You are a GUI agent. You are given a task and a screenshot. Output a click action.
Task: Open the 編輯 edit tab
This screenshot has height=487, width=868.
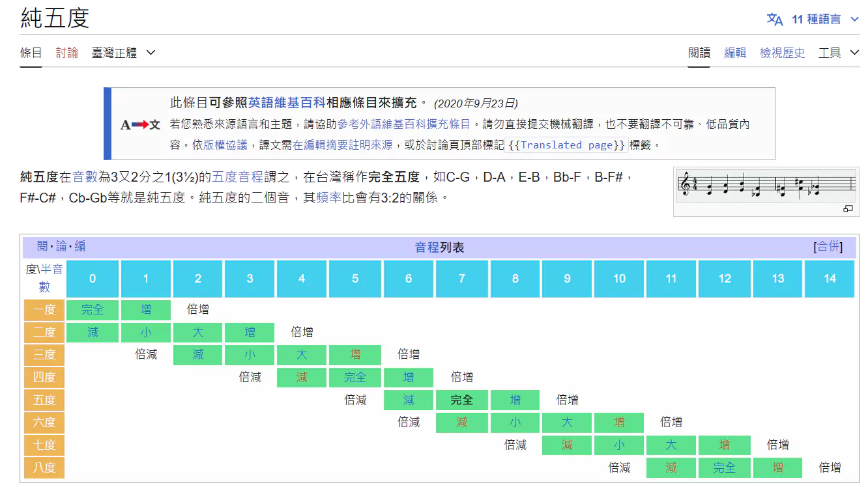coord(735,53)
